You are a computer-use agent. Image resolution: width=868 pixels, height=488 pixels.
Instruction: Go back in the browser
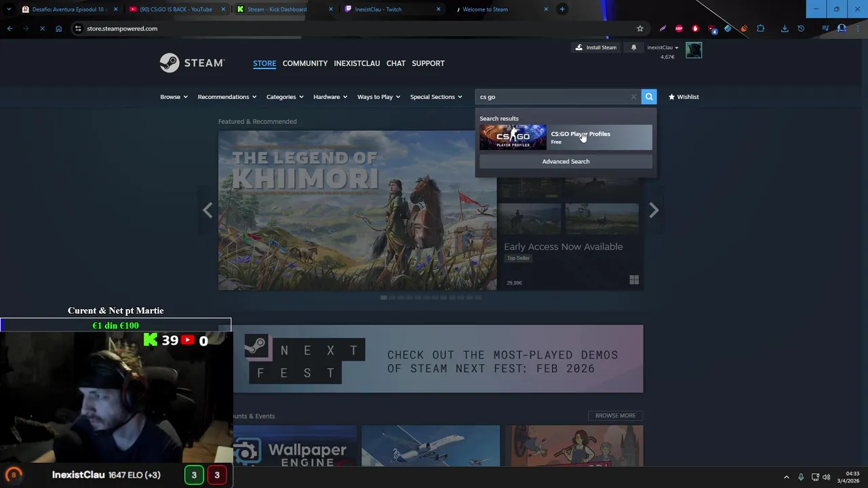click(9, 28)
